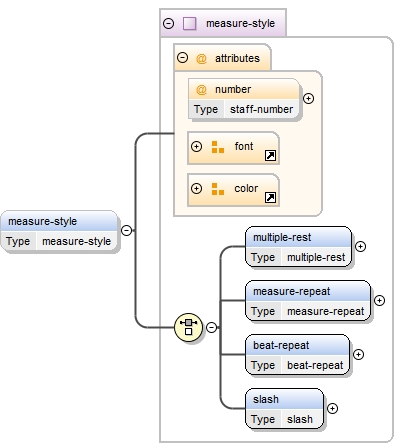Click the @ icon beside attributes
The height and width of the screenshot is (444, 395).
click(x=201, y=59)
